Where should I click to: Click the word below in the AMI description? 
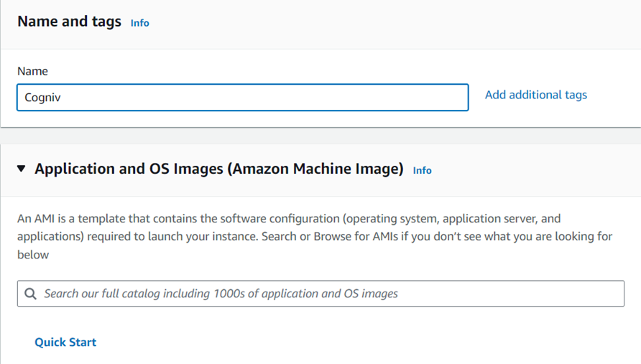[33, 255]
